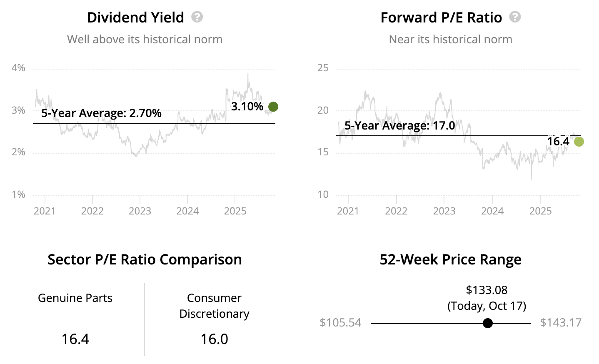Select the Genuine Parts company label
Image resolution: width=599 pixels, height=364 pixels.
coord(75,298)
